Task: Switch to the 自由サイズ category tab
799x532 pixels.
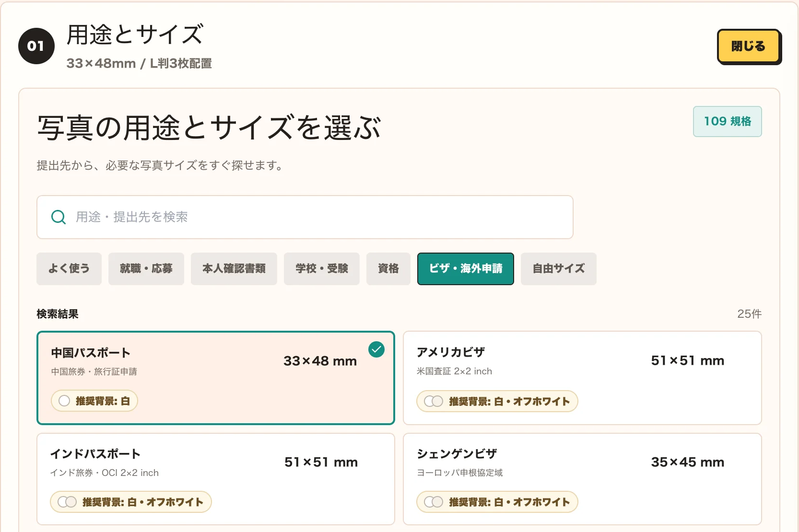Action: [559, 268]
